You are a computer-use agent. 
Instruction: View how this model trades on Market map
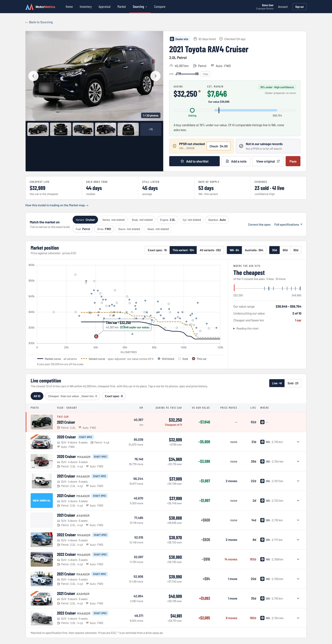(57, 205)
